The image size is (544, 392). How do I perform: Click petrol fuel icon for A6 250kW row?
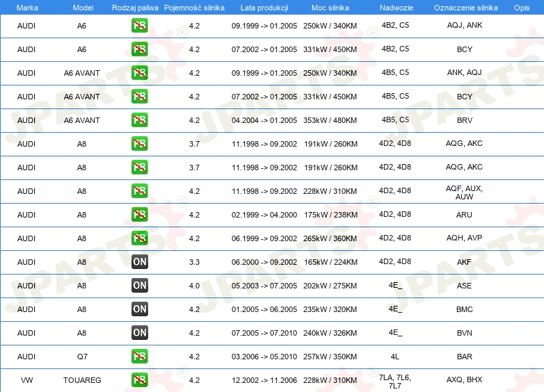(x=139, y=26)
